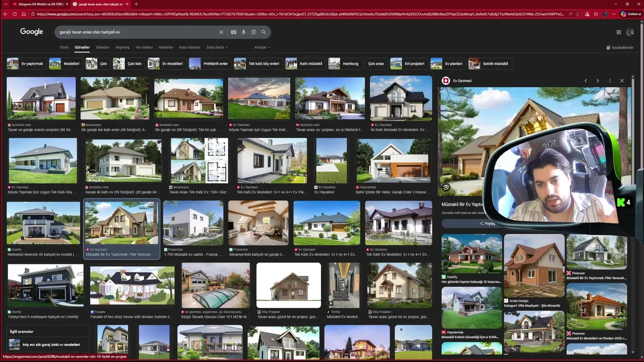Start voice search with the microphone icon
Screen dimensions: 644x362
tap(244, 32)
